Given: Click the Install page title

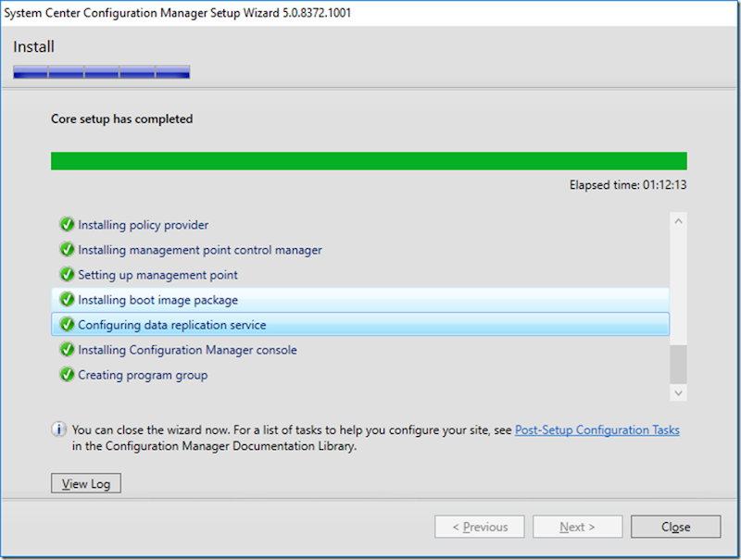Looking at the screenshot, I should point(33,47).
